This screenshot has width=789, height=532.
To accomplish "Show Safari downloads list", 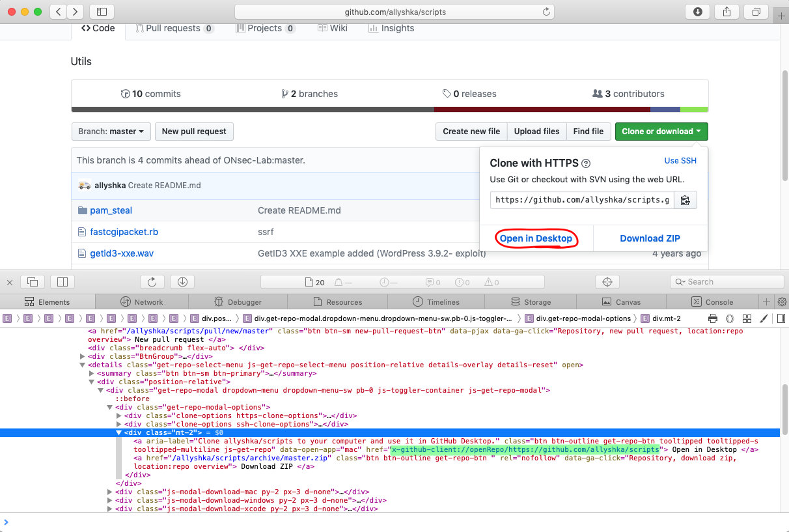I will 697,12.
